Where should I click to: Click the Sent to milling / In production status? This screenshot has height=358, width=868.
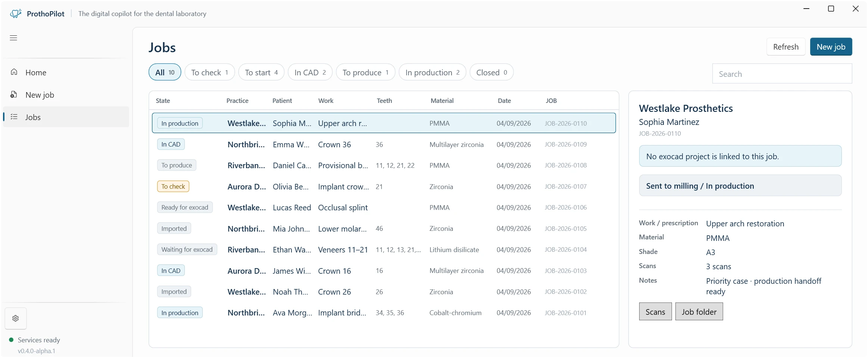coord(740,186)
